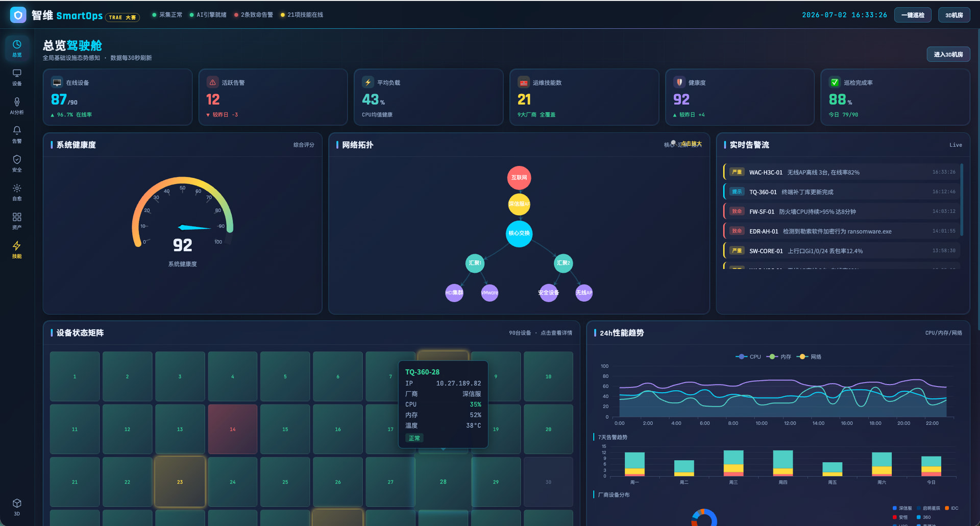Select the 无线AP topology node
The width and height of the screenshot is (980, 526).
coord(584,293)
